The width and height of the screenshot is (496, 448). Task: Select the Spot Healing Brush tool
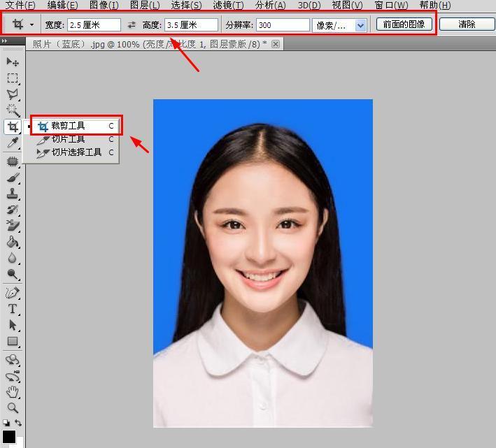[x=13, y=161]
